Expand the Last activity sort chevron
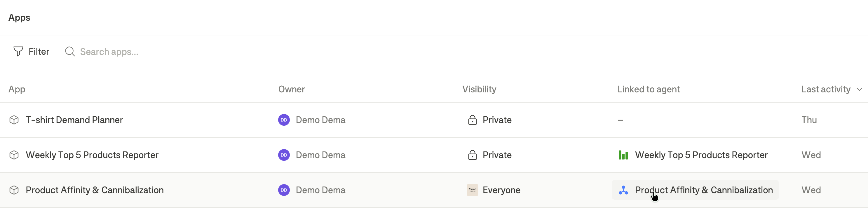The image size is (868, 214). pyautogui.click(x=859, y=89)
